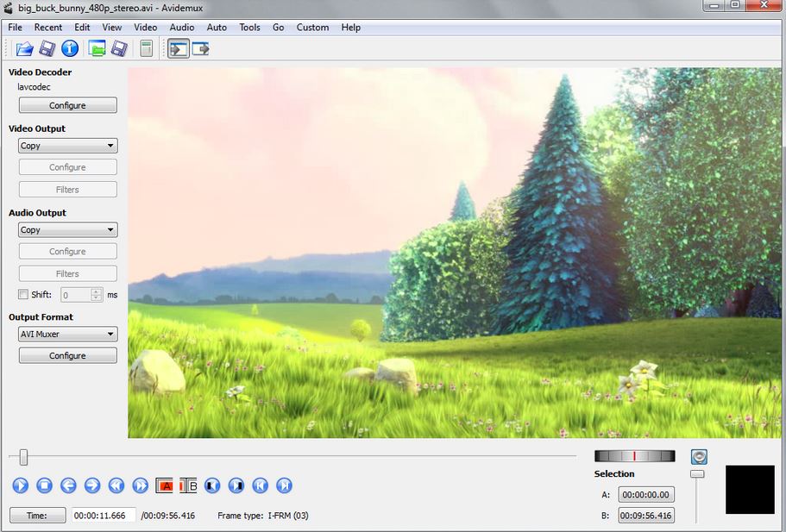Click the green folder filmstrip toolbar icon
The width and height of the screenshot is (786, 532).
[97, 48]
